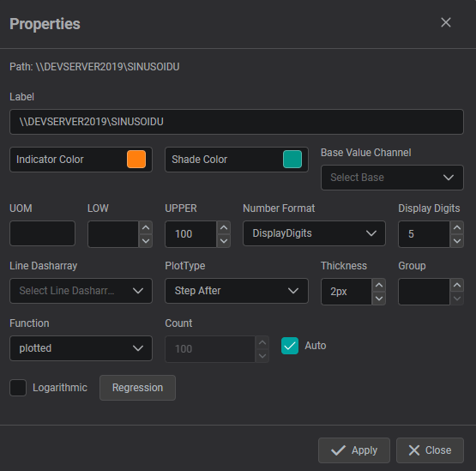The height and width of the screenshot is (471, 476).
Task: Click the Regression button
Action: [137, 388]
